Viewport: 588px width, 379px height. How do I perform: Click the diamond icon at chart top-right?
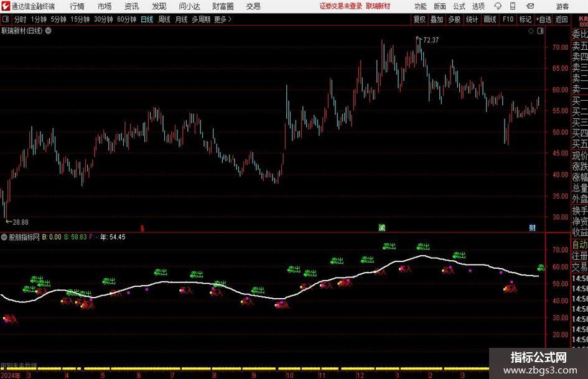tap(531, 31)
